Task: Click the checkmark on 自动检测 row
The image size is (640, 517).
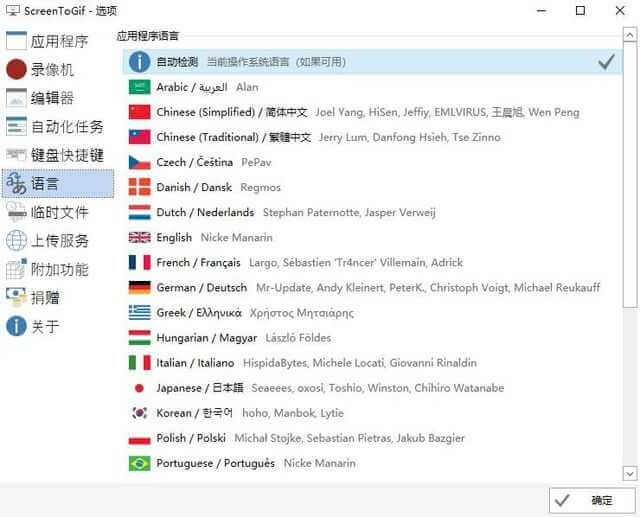Action: point(606,62)
